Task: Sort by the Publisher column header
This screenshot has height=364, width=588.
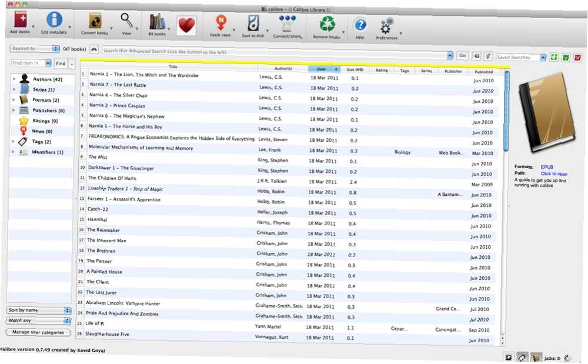Action: point(453,71)
